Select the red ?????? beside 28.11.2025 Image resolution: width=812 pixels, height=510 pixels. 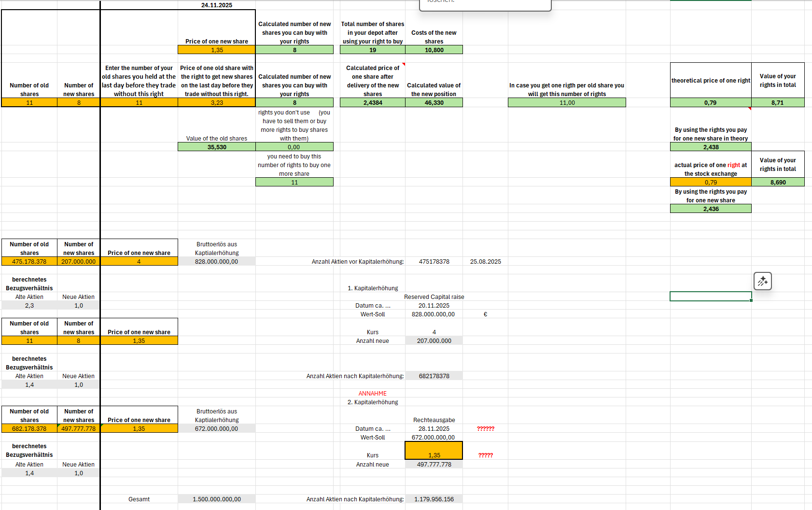(x=485, y=429)
